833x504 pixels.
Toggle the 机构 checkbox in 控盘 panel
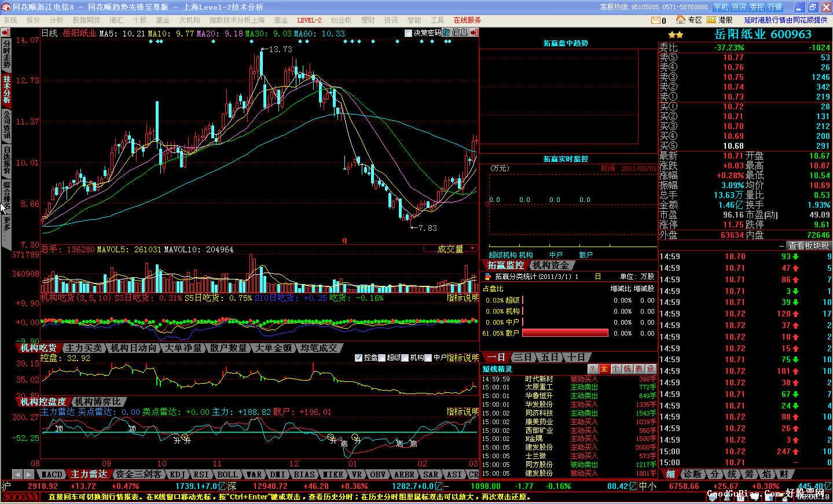tap(405, 358)
